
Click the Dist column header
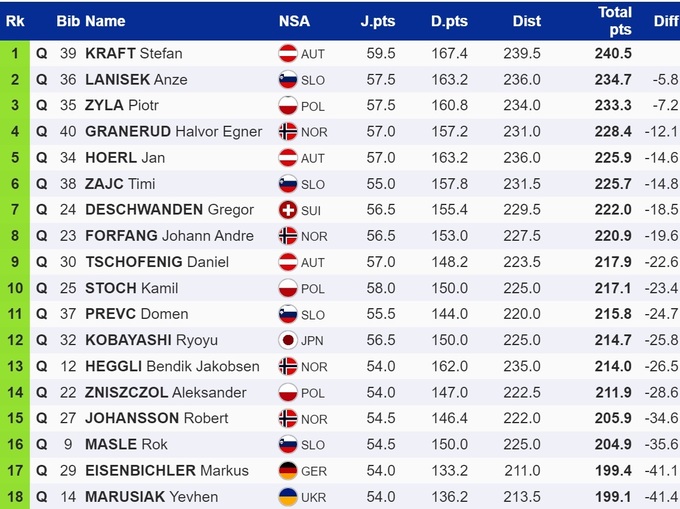[x=526, y=21]
